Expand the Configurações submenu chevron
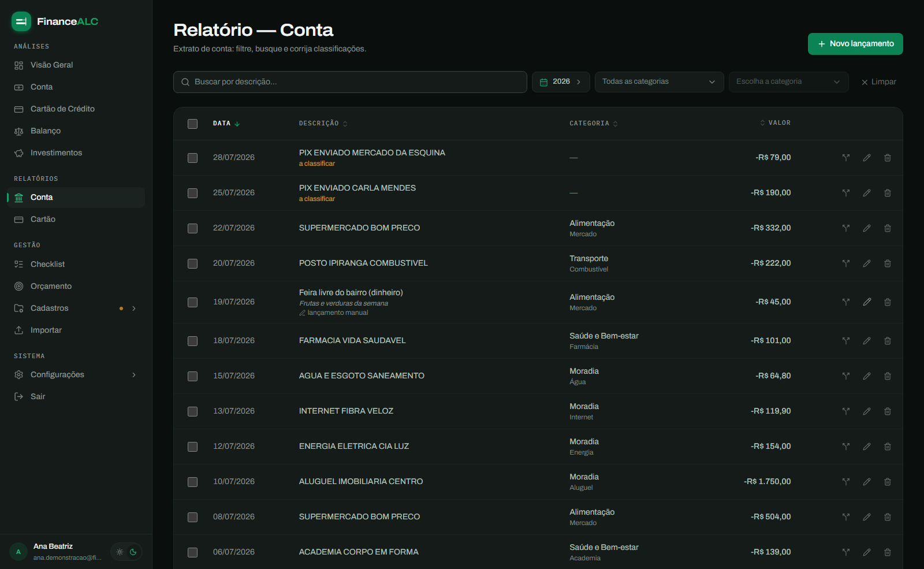The height and width of the screenshot is (569, 924). point(134,375)
